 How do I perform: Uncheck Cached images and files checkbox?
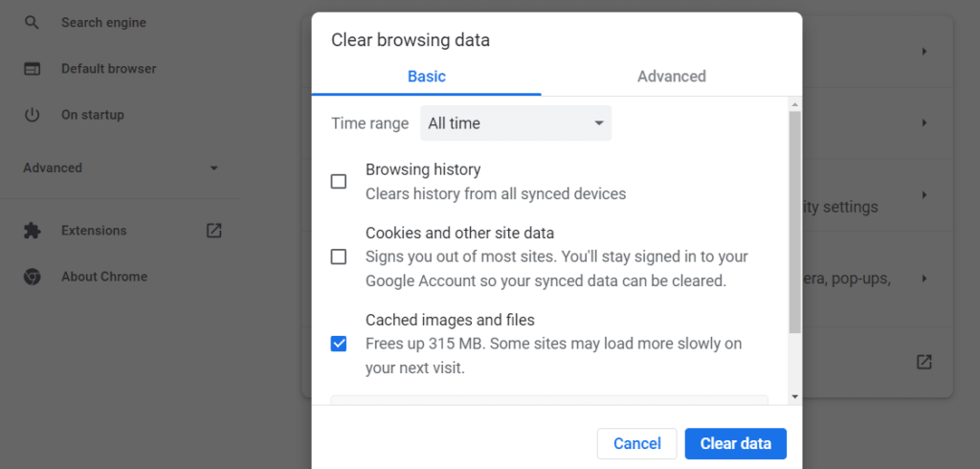click(x=339, y=344)
